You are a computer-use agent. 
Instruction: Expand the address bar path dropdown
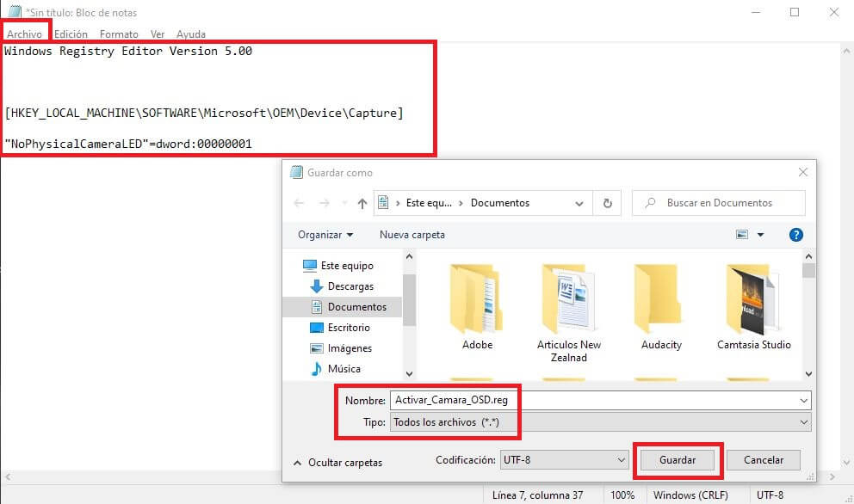tap(579, 204)
